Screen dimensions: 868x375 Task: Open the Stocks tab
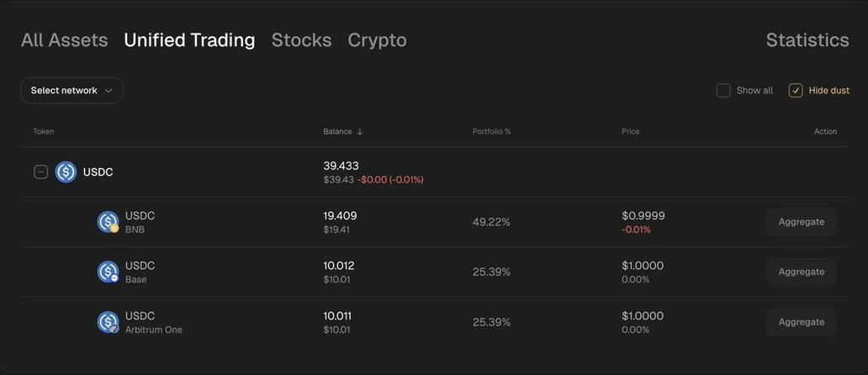[x=301, y=40]
